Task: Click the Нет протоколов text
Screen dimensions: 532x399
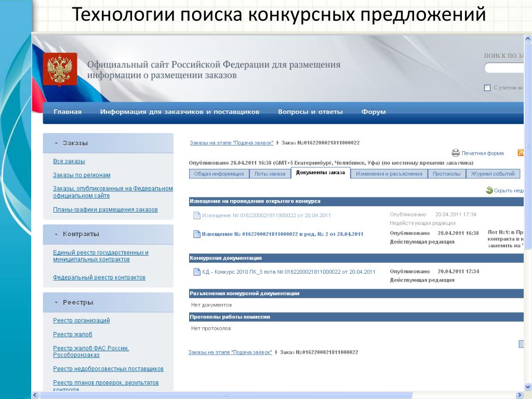Action: (x=211, y=328)
